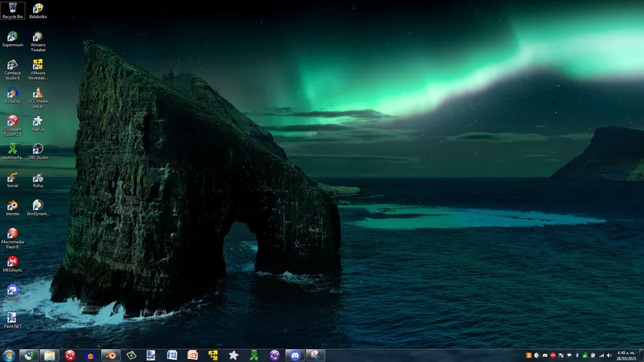Select the Audacity desktop shortcut
Screen dimensions: 644x362
(13, 95)
